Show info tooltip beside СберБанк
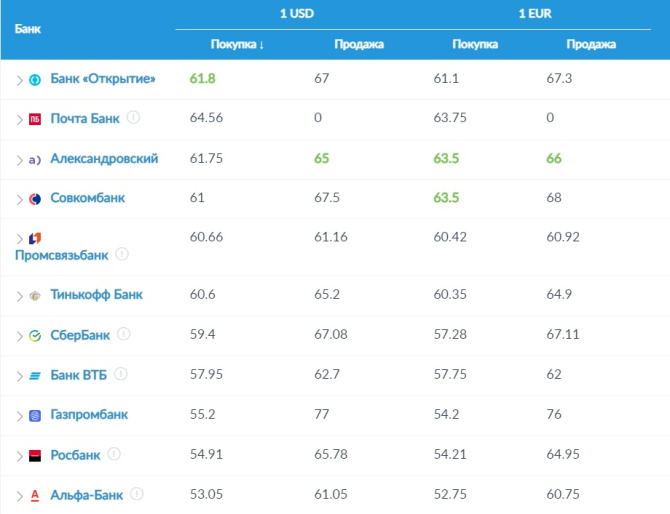The image size is (670, 514). pos(124,334)
